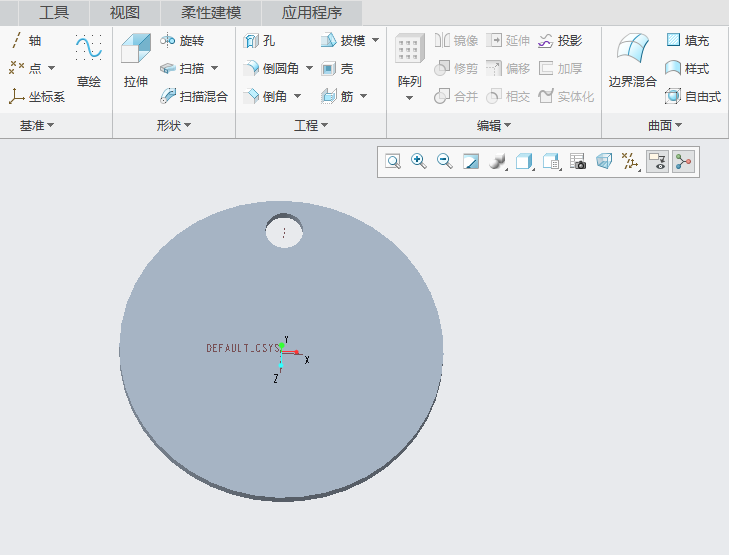Expand the 点 dropdown arrow
729x555 pixels.
click(x=52, y=68)
